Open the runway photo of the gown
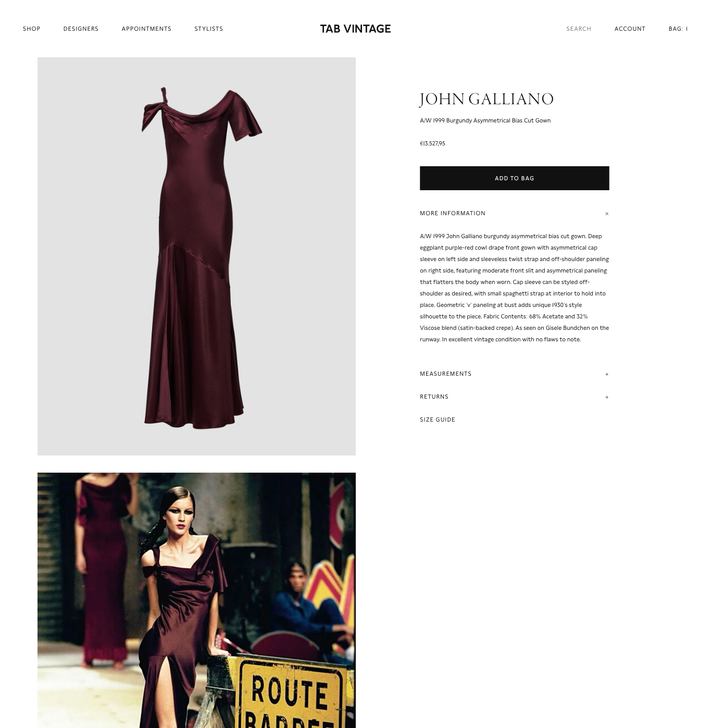The height and width of the screenshot is (728, 711). pyautogui.click(x=196, y=600)
